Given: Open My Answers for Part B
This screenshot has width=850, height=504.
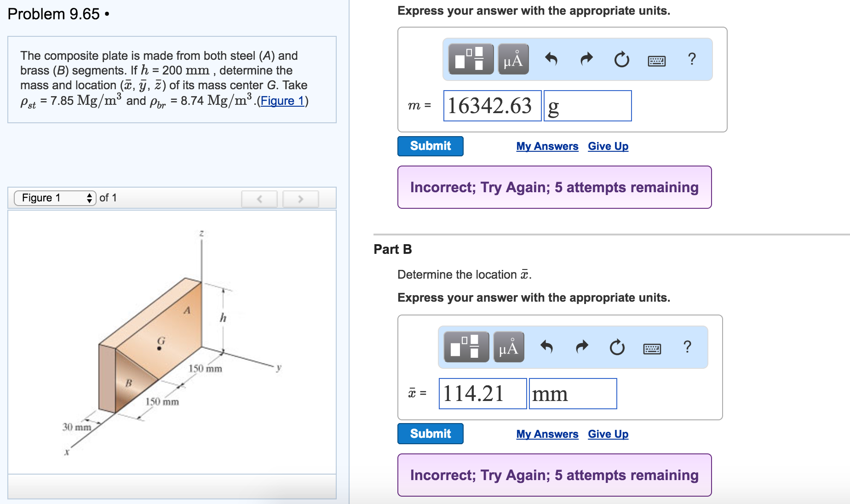Looking at the screenshot, I should pyautogui.click(x=547, y=434).
